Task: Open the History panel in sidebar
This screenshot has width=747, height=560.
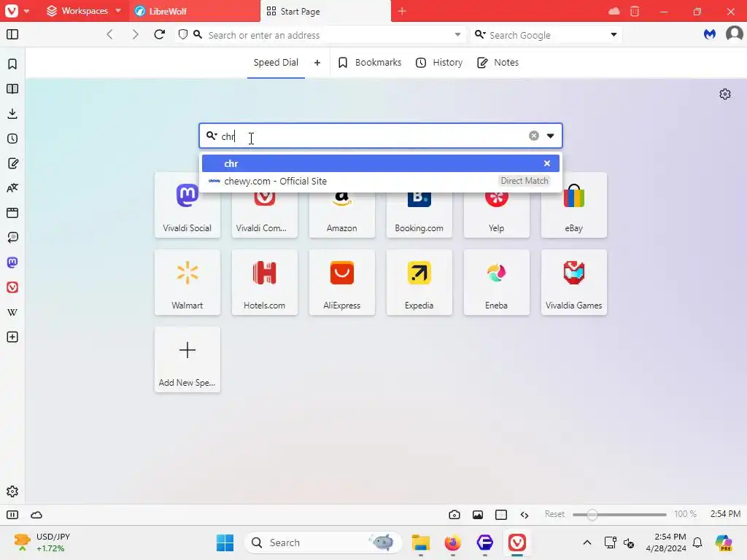Action: coord(12,139)
